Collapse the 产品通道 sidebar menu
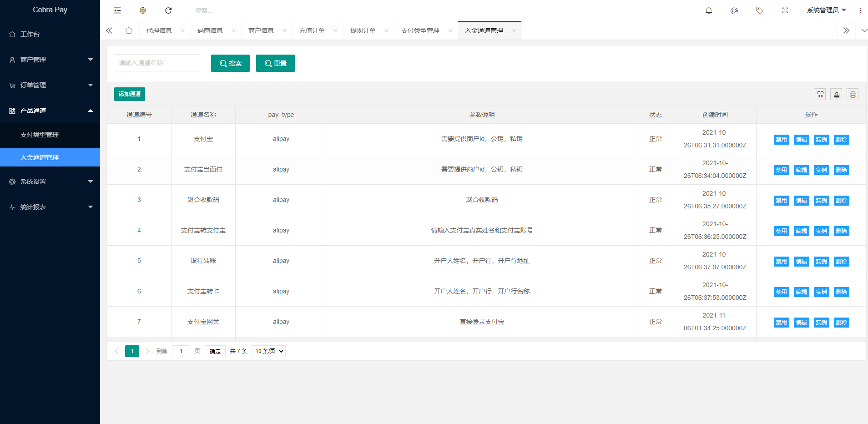The height and width of the screenshot is (424, 868). pyautogui.click(x=50, y=111)
